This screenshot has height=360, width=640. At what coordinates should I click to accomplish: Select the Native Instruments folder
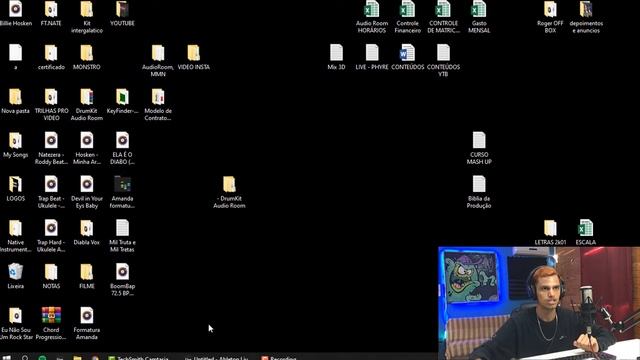coord(16,228)
